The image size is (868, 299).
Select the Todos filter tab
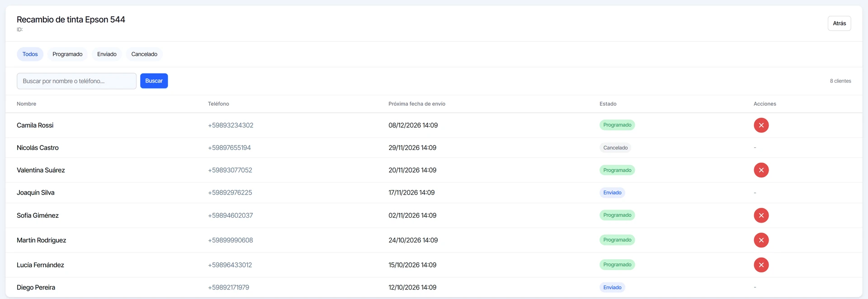pos(30,54)
